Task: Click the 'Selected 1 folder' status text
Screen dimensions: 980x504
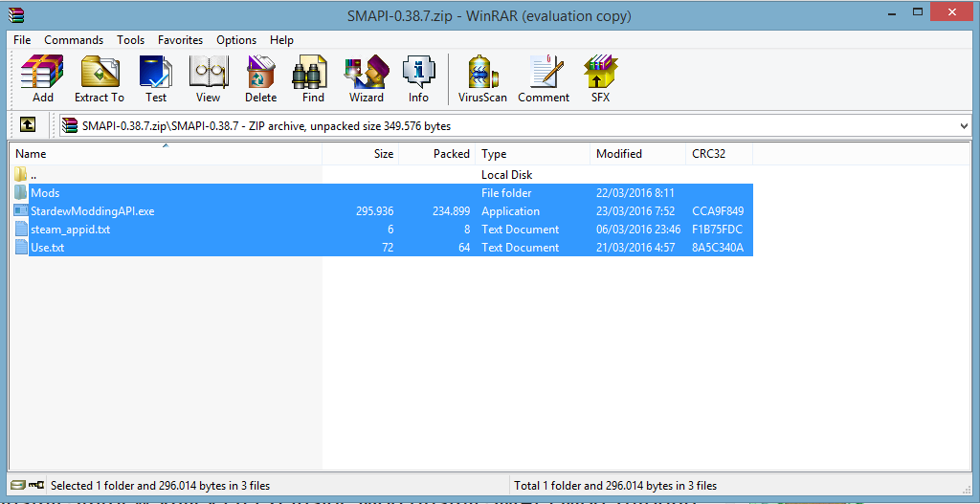Action: (160, 485)
